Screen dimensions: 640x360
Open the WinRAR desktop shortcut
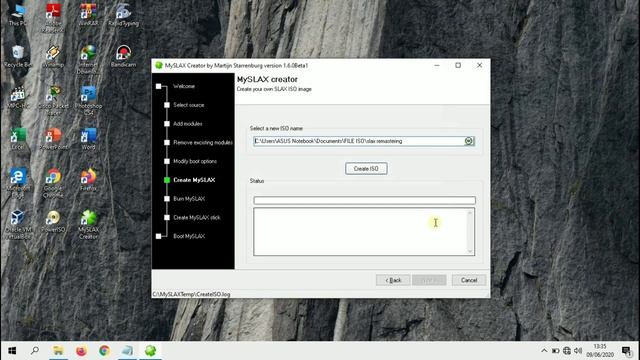(x=88, y=15)
